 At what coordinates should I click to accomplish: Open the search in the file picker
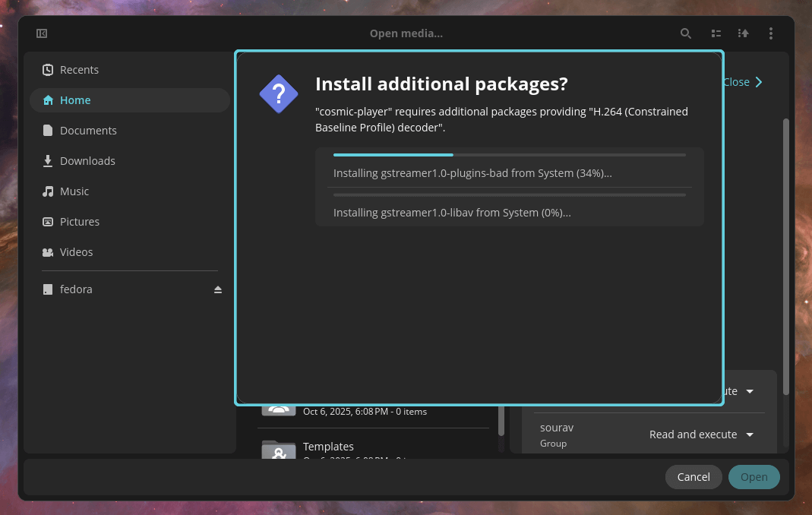pos(685,33)
